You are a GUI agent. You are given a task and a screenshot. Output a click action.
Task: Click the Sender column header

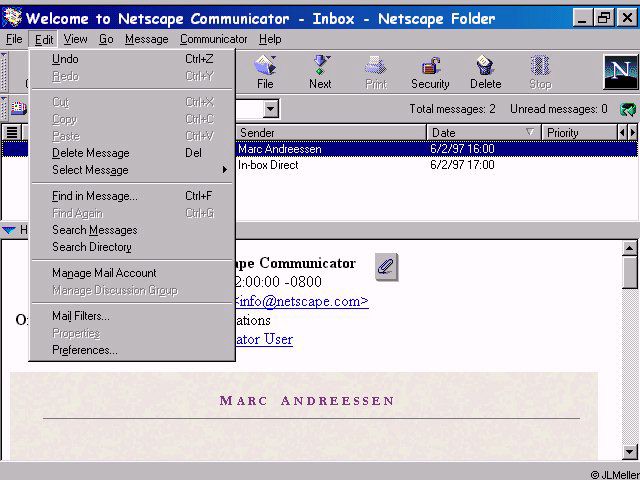click(331, 133)
